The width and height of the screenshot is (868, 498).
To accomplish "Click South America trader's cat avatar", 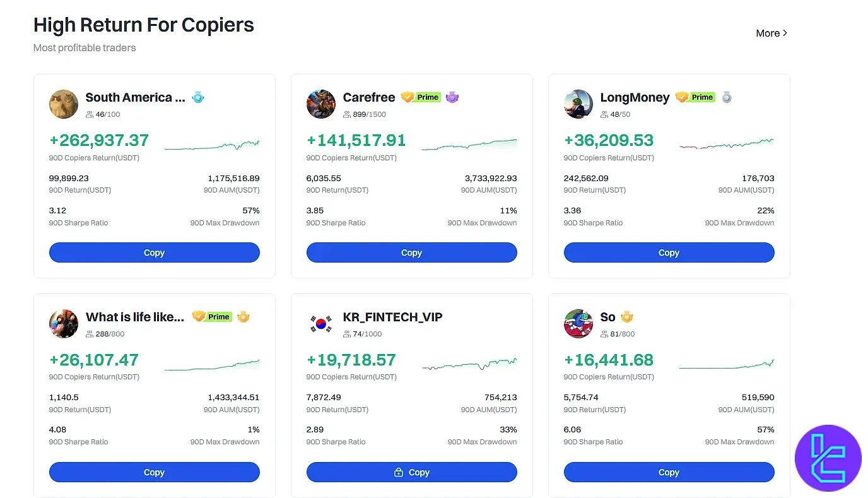I will point(64,104).
